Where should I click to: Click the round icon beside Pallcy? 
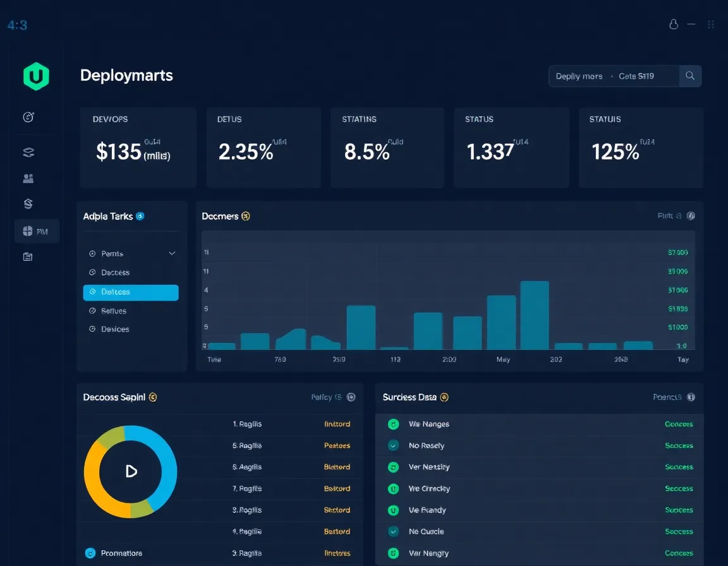[x=351, y=397]
